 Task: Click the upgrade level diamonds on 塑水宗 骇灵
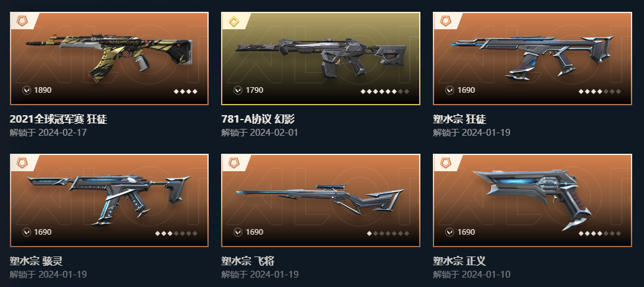176,233
